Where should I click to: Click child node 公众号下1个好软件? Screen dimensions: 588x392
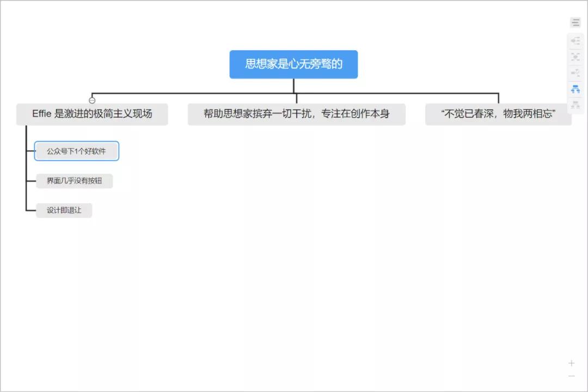[77, 151]
